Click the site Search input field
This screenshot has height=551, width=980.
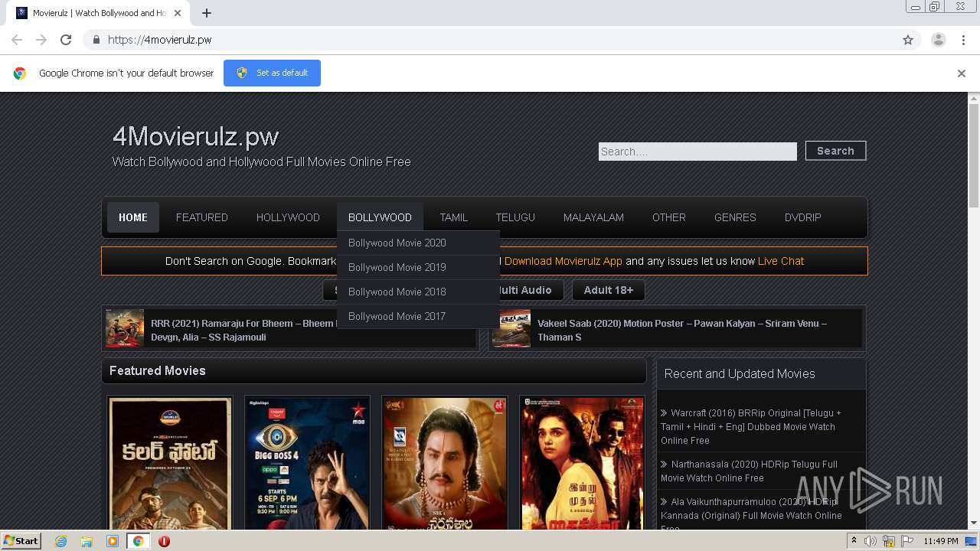point(697,152)
